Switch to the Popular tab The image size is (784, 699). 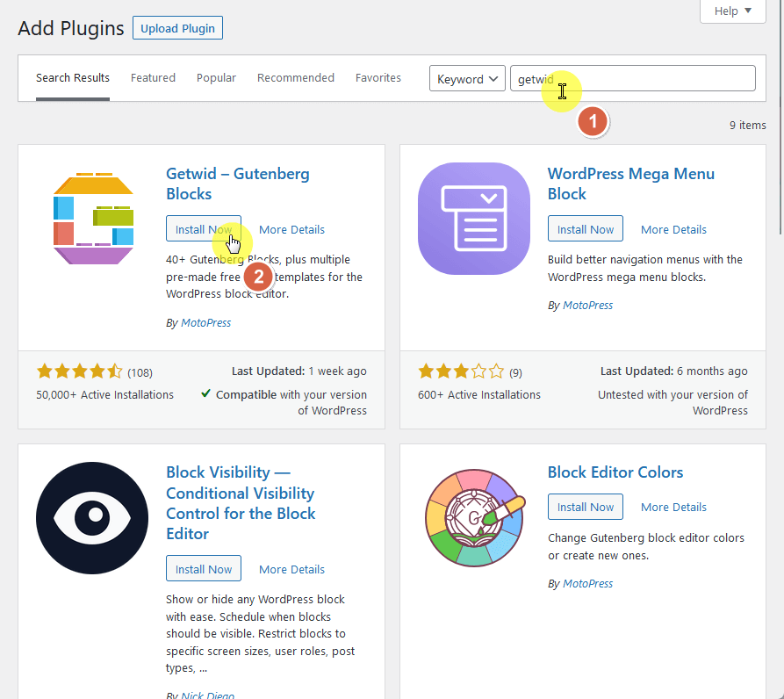coord(216,78)
